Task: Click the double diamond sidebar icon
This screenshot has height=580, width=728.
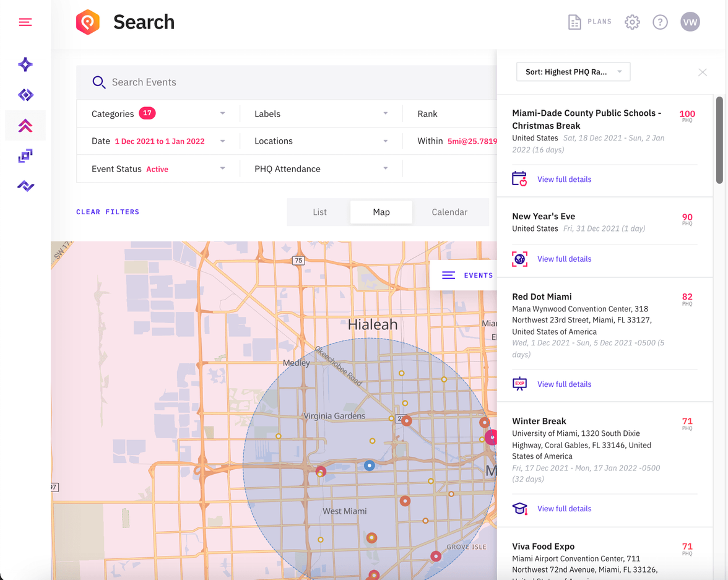Action: [25, 95]
